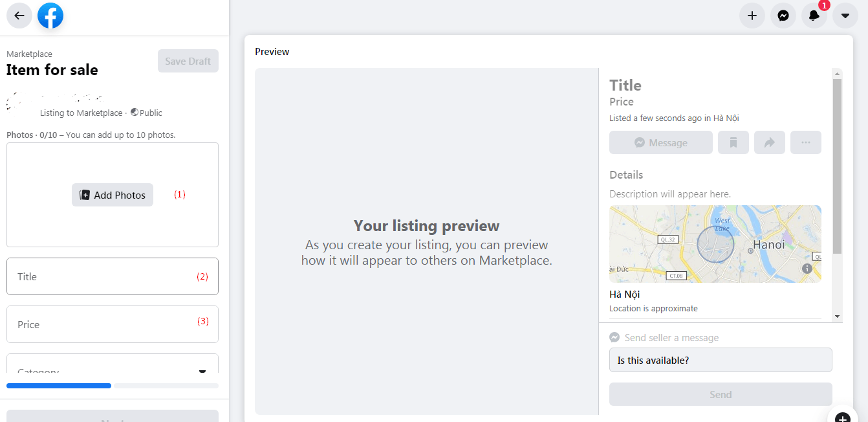Click the bookmark save icon in preview
The width and height of the screenshot is (868, 422).
pyautogui.click(x=733, y=142)
